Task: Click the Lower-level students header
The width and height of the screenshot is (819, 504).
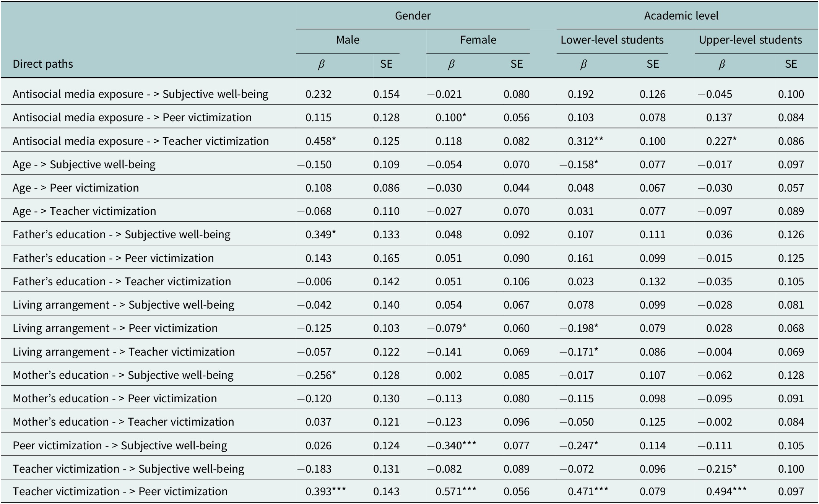Action: tap(612, 40)
